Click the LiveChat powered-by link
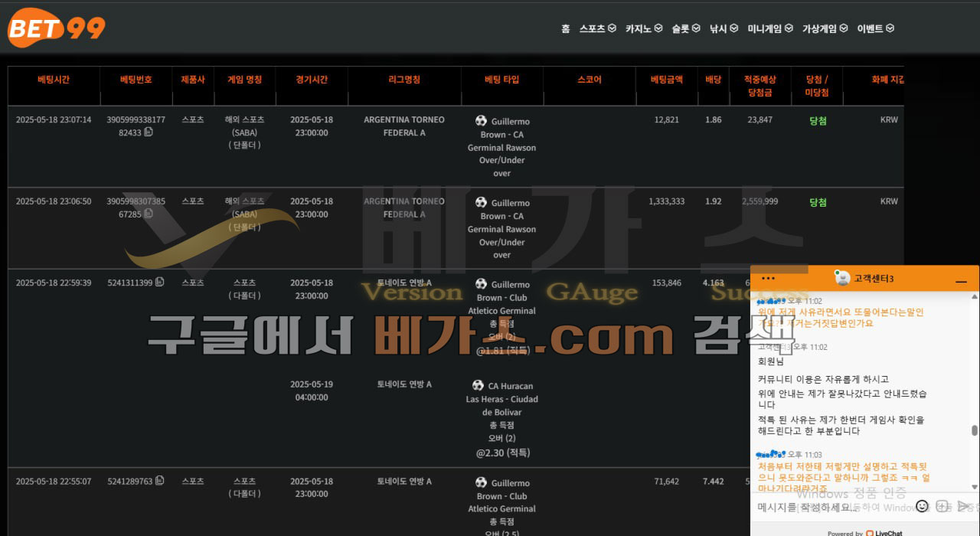The image size is (980, 536). 865,533
